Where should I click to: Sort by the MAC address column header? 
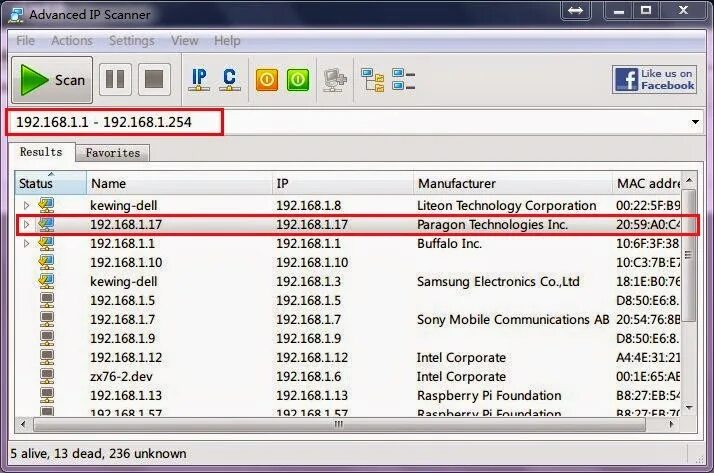(647, 183)
